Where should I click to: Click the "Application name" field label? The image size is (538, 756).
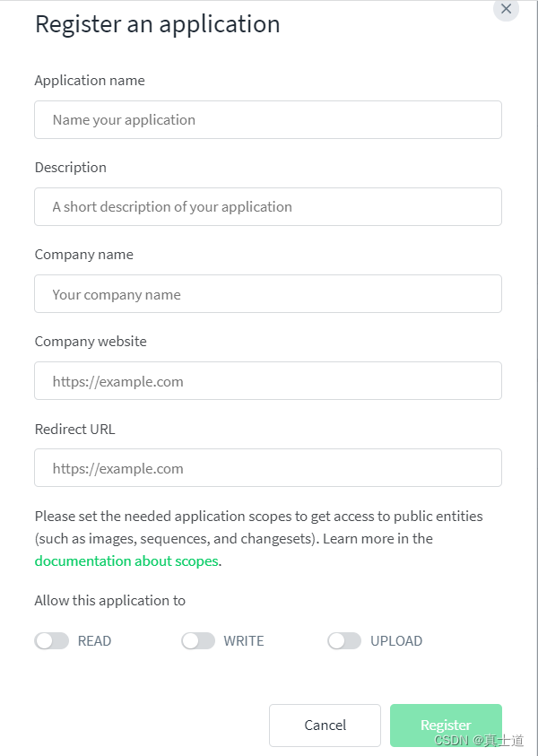[x=90, y=81]
